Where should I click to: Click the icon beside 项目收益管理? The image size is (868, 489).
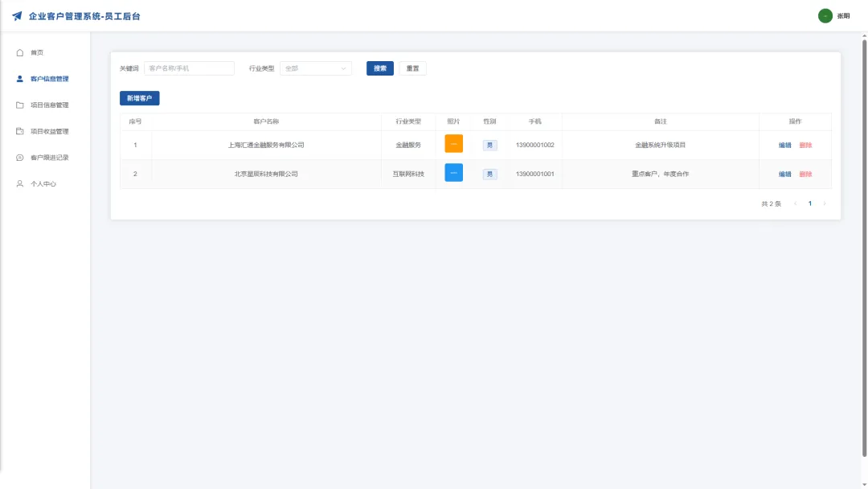(x=20, y=131)
